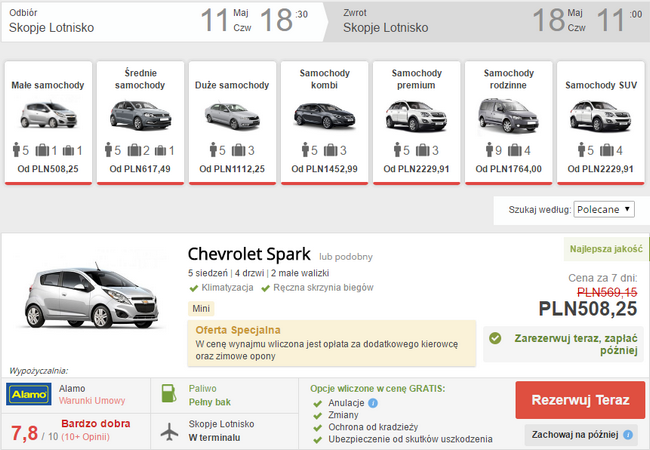Click the info icon next to Anulacje

(373, 403)
